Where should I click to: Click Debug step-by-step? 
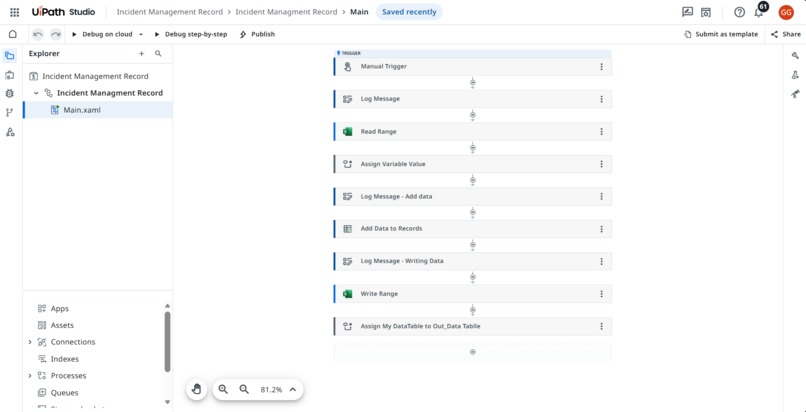[x=191, y=34]
